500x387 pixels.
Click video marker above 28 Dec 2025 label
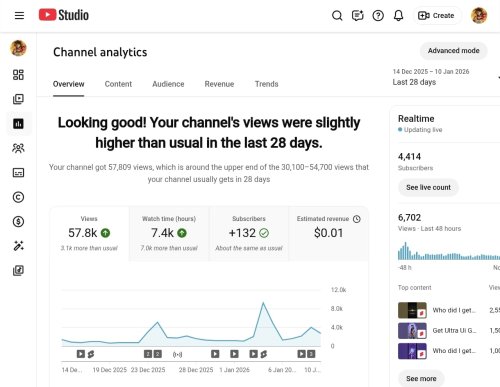(215, 354)
